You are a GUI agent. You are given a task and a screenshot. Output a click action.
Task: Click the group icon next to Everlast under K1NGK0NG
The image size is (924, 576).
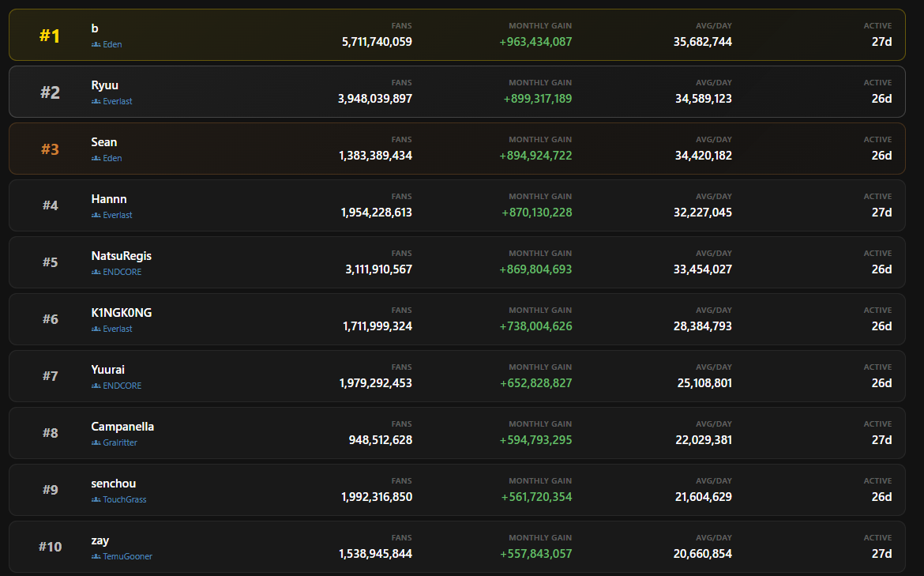pyautogui.click(x=96, y=329)
